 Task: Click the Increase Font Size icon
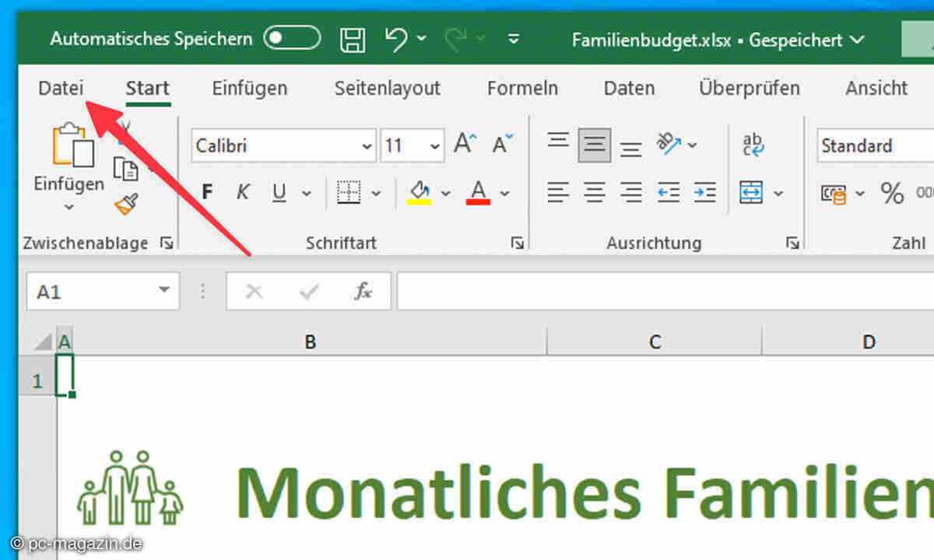click(465, 145)
